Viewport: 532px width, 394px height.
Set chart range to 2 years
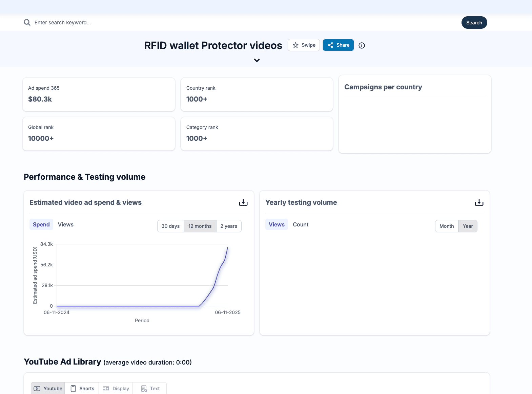229,226
